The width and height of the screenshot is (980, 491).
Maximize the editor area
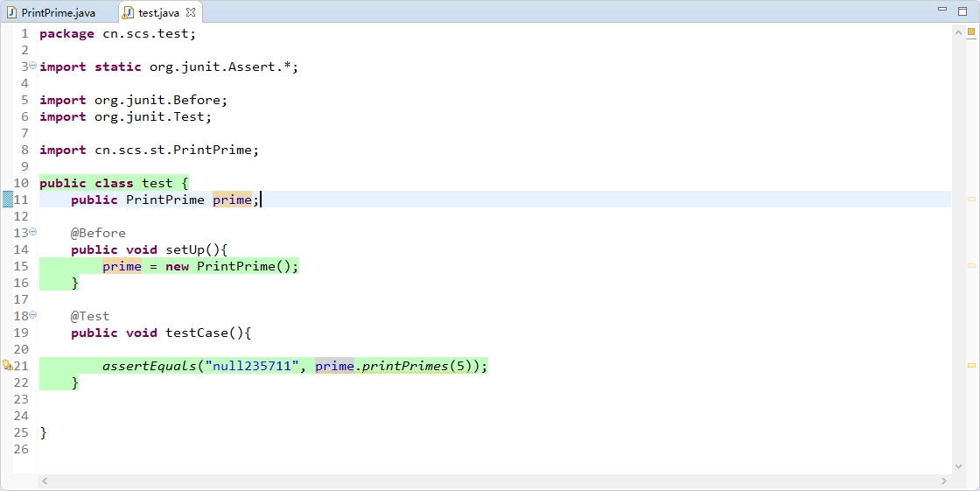[x=962, y=11]
